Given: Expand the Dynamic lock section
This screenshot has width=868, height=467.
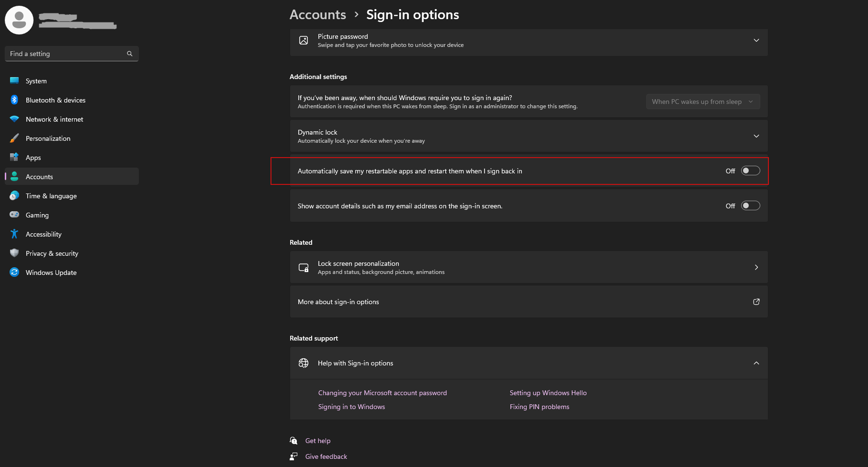Looking at the screenshot, I should coord(756,136).
